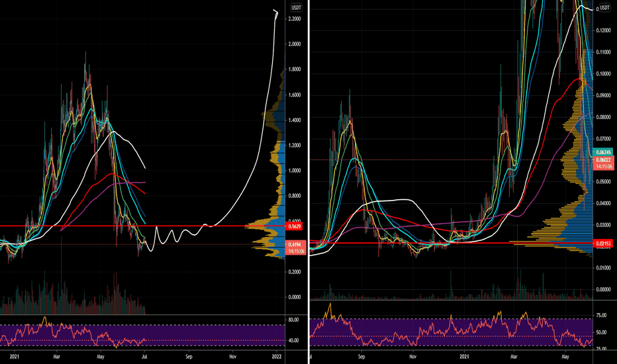Click the Mar label on the left chart time axis
The width and height of the screenshot is (617, 364).
[x=57, y=357]
